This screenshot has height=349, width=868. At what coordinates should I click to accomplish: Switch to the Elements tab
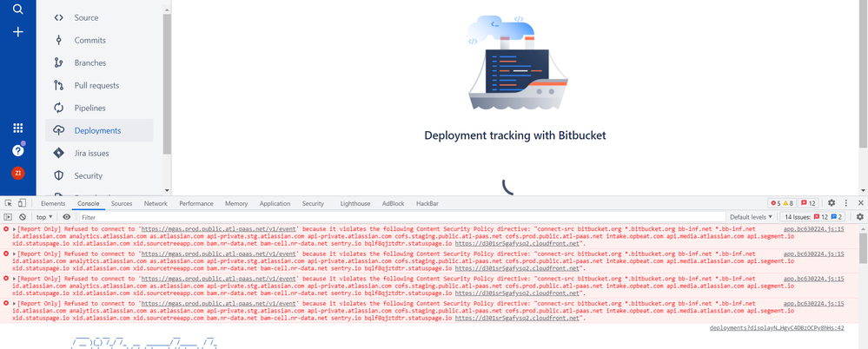click(53, 203)
